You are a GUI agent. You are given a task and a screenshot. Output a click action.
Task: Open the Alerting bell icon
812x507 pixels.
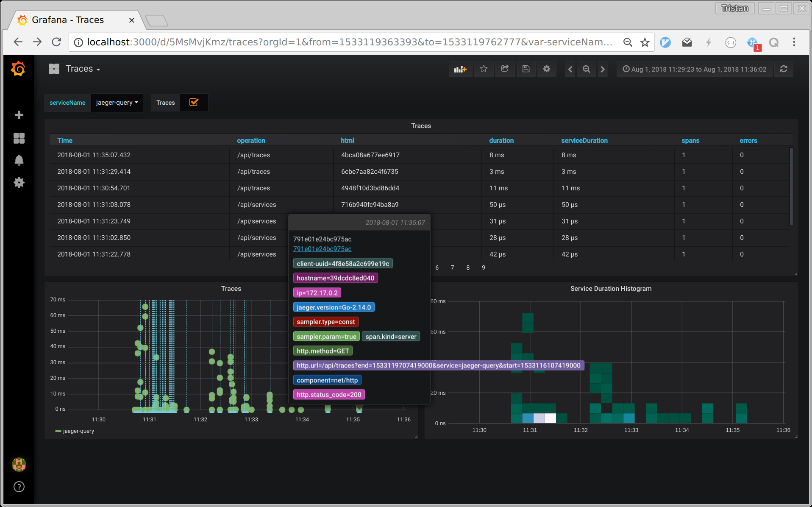pyautogui.click(x=19, y=160)
